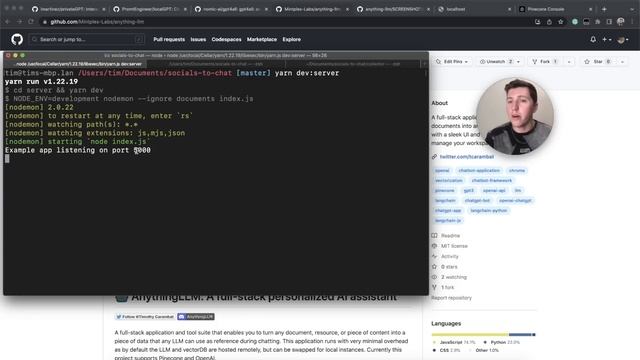Fork the repository
The image size is (640, 360).
(545, 62)
